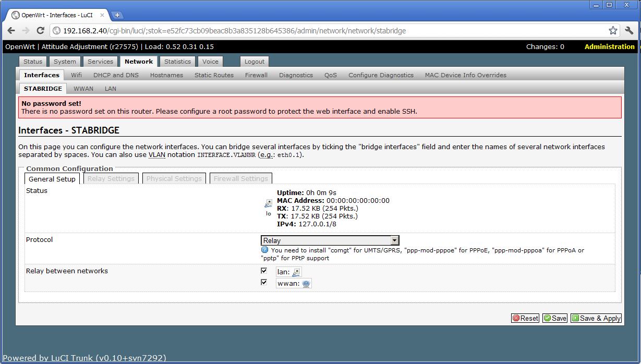Open the Services main menu tab
The height and width of the screenshot is (364, 641).
100,62
